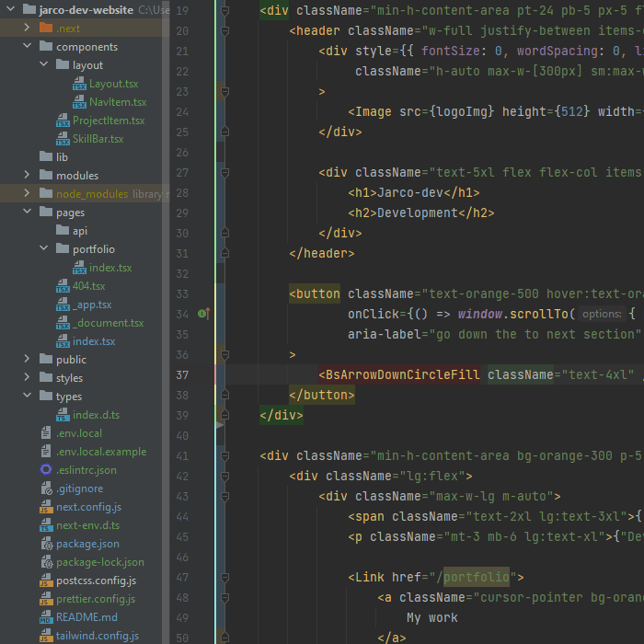
Task: Open next.config.js file icon
Action: (46, 507)
